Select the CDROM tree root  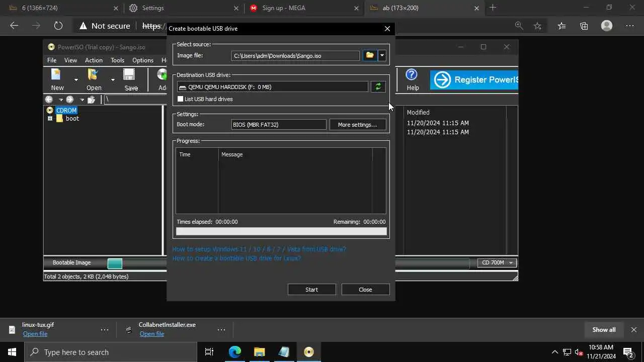coord(66,110)
